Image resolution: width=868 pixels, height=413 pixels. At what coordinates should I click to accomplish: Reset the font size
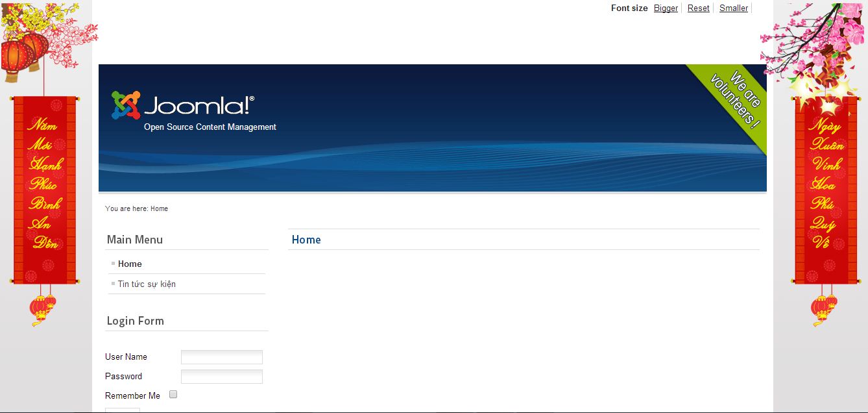pos(698,8)
